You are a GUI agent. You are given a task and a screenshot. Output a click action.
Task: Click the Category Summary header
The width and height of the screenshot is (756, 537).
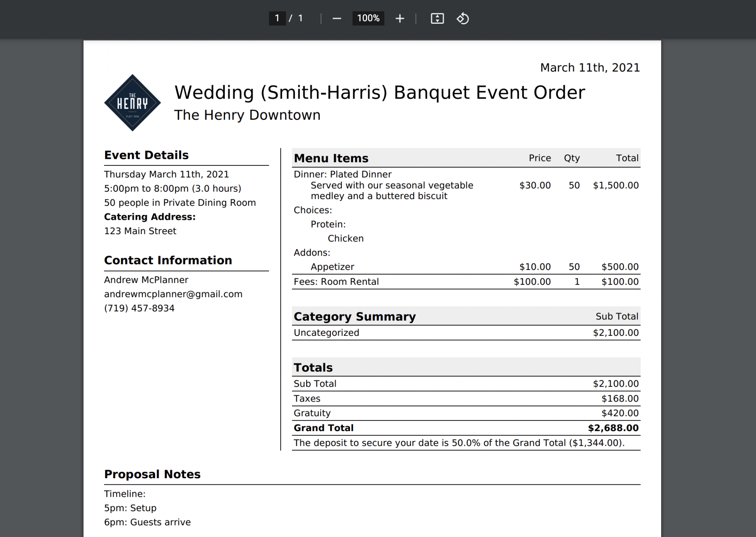354,317
